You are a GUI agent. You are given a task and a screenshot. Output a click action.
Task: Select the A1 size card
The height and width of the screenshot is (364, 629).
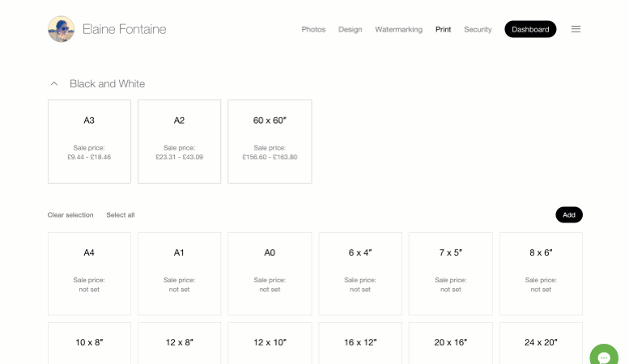[180, 273]
